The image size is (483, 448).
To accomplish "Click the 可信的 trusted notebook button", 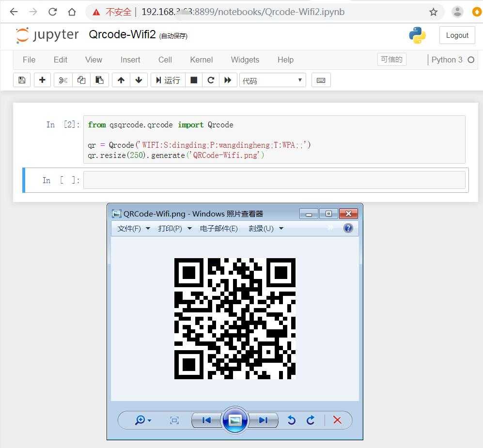I will [392, 60].
